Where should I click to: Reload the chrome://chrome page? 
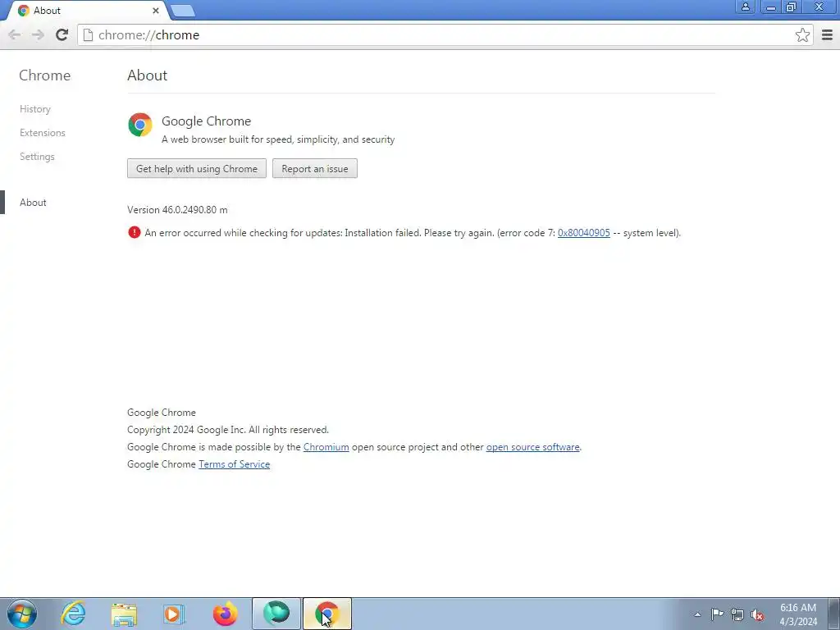click(62, 34)
